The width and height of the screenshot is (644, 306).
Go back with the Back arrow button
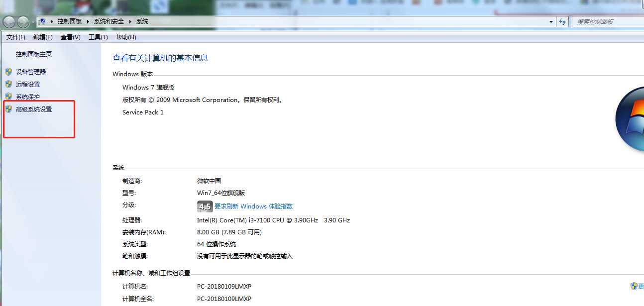[9, 22]
